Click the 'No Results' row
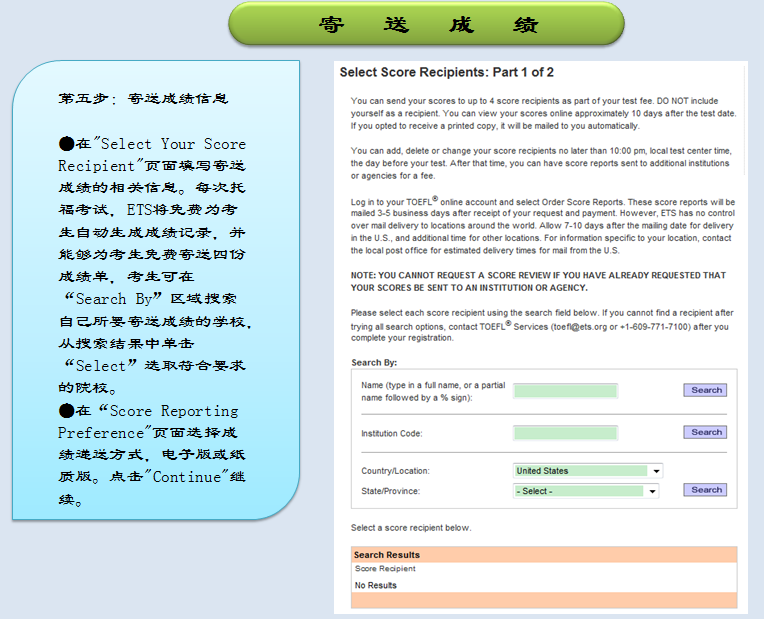 coord(376,585)
